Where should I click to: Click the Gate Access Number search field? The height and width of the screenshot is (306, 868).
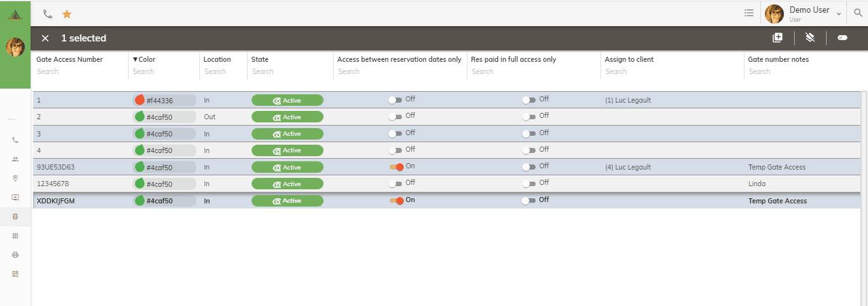point(80,71)
